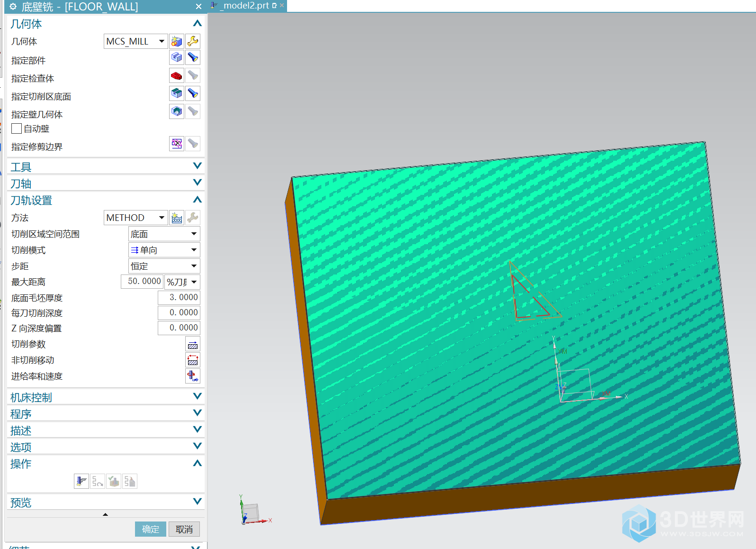This screenshot has width=756, height=549.
Task: Click the edit method wrench icon
Action: coord(193,218)
